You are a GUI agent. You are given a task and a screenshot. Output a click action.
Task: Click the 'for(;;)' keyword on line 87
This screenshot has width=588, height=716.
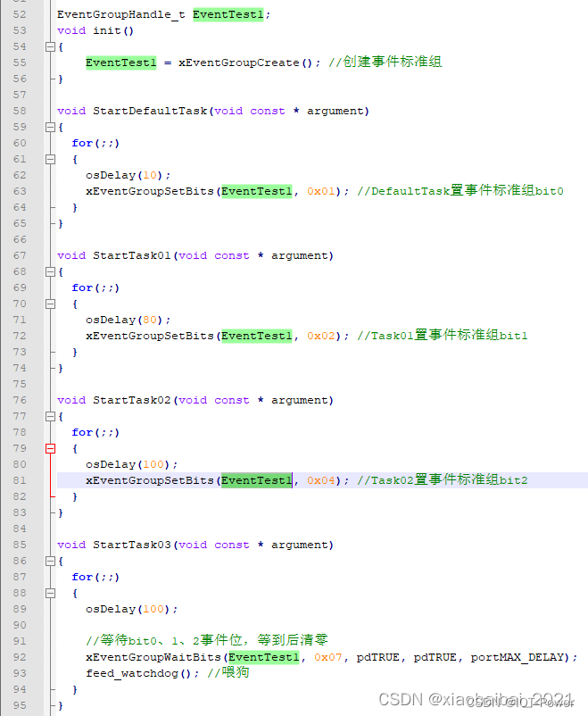click(x=95, y=578)
